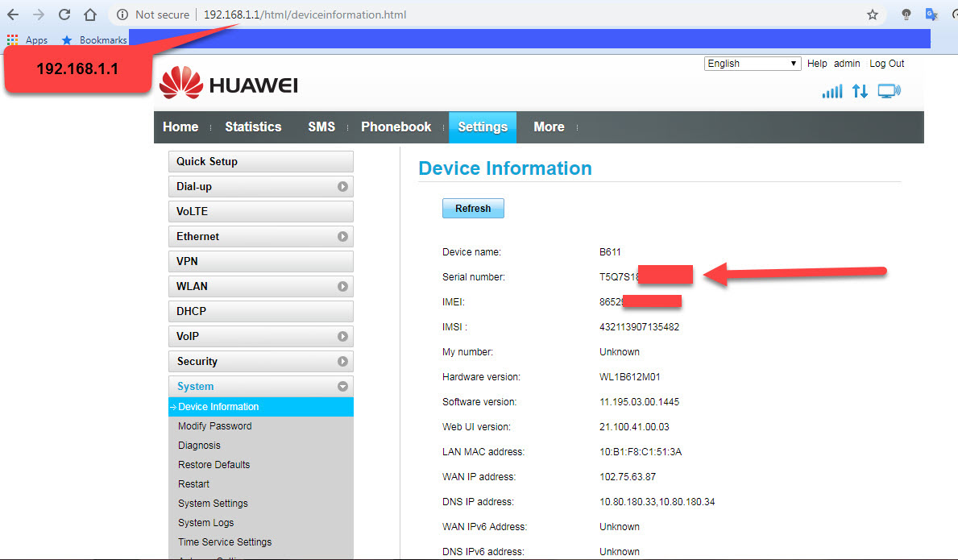
Task: Select Modify Password in sidebar
Action: pos(215,426)
